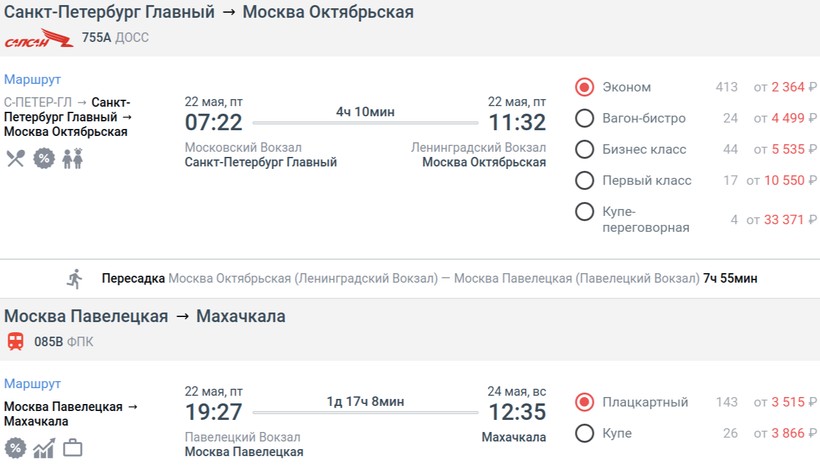
Task: Click train number 755А ДОСС
Action: click(x=115, y=38)
